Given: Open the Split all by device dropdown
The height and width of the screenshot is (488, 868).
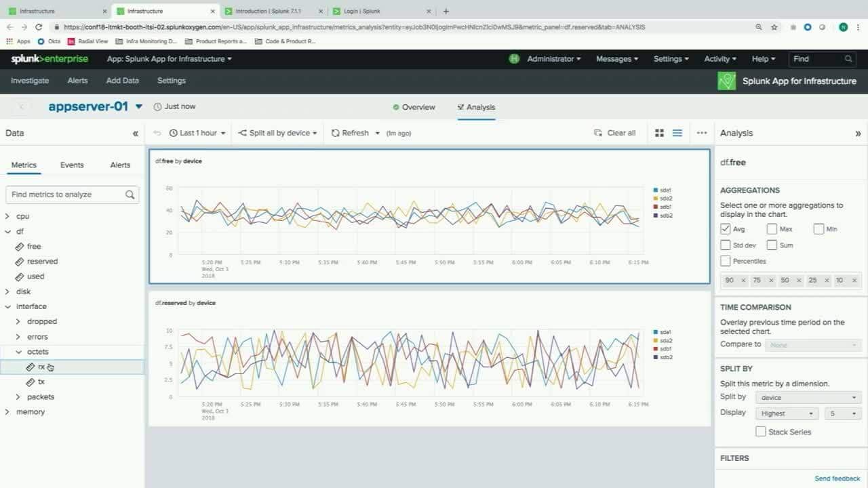Looking at the screenshot, I should [277, 133].
